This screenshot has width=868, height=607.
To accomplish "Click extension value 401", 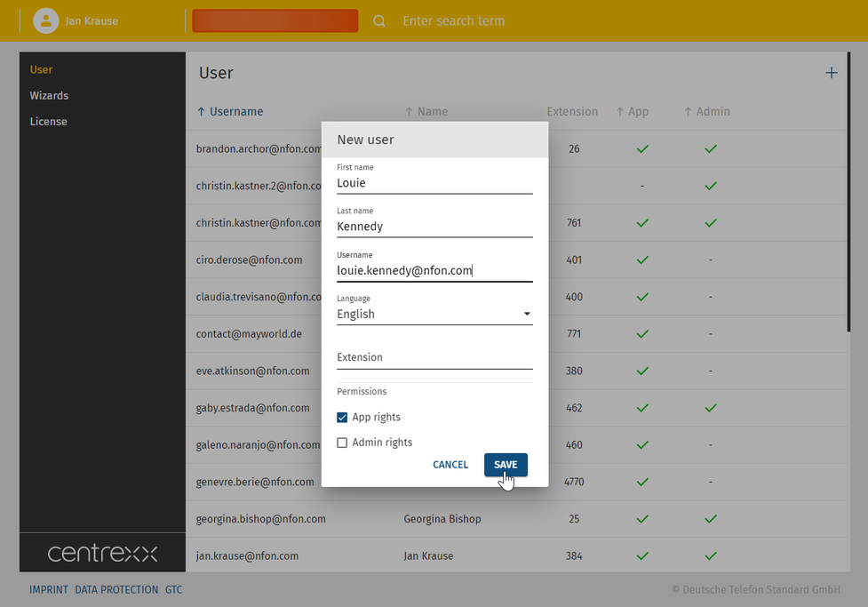I will tap(574, 260).
